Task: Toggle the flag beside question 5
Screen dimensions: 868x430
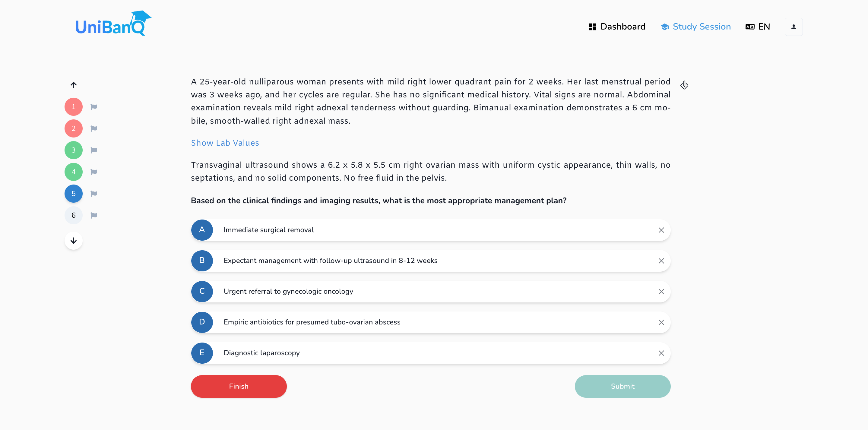Action: click(x=94, y=194)
